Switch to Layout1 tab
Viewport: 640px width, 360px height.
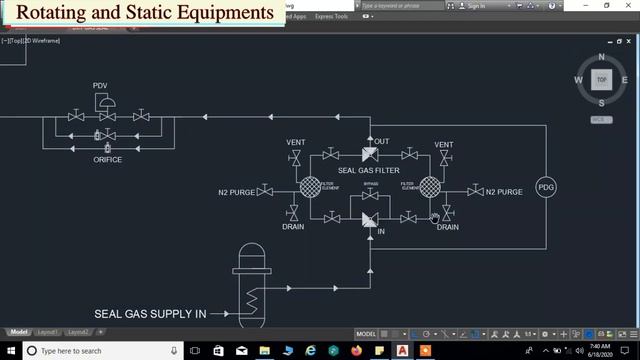click(47, 332)
